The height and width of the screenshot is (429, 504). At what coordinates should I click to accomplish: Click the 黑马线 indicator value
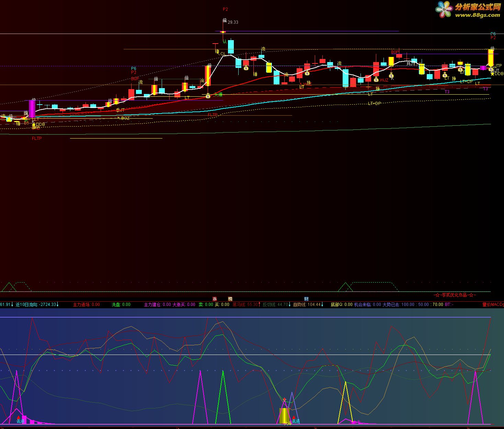coord(247,305)
